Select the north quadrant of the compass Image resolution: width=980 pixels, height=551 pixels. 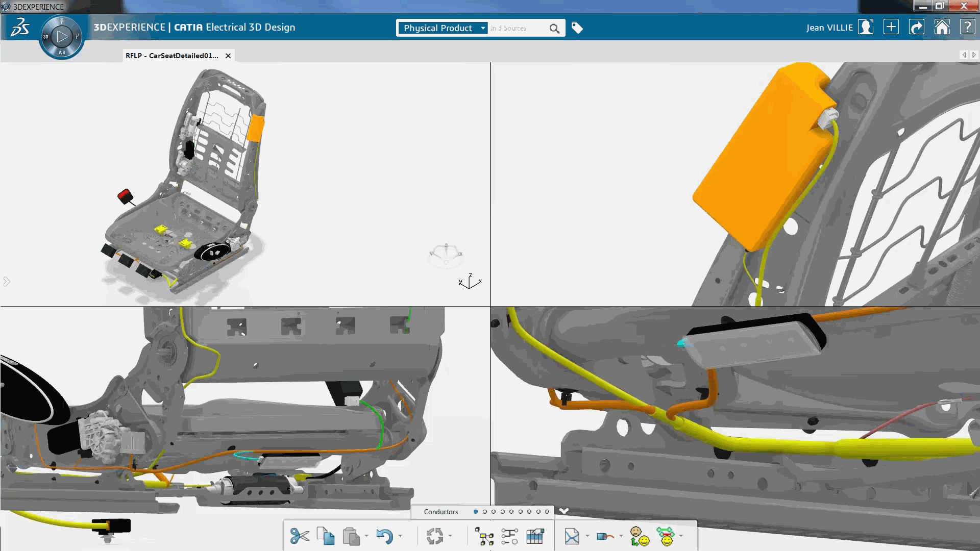click(62, 21)
